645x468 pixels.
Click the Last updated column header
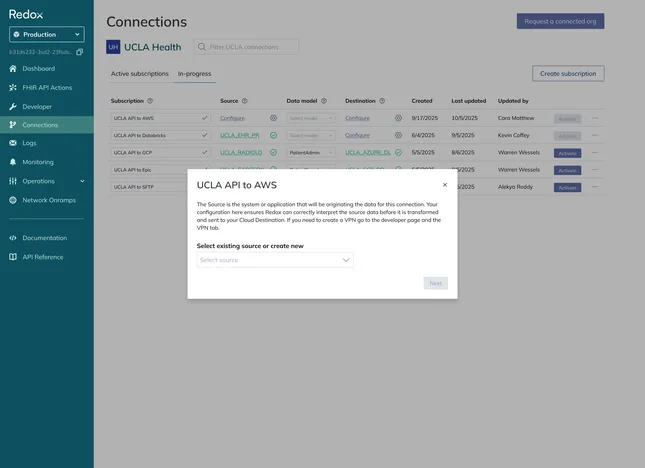(469, 101)
